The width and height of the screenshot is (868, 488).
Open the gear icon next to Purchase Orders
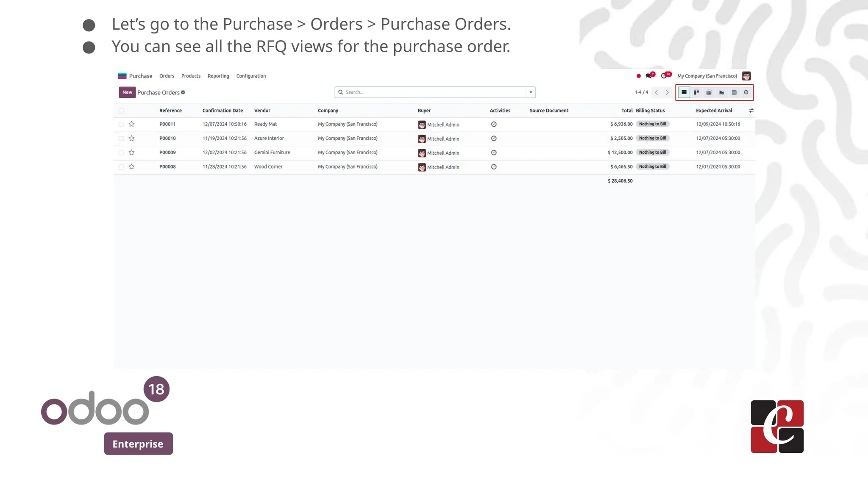pos(183,92)
